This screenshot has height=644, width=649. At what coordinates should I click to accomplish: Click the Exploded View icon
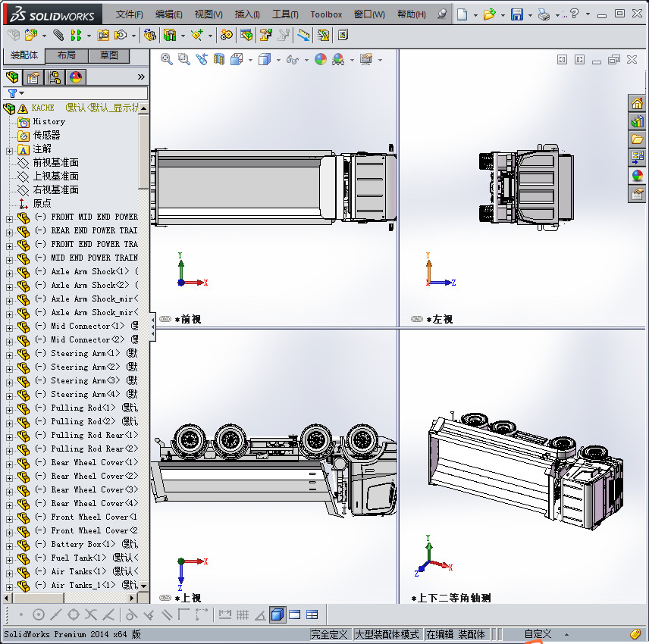pos(265,35)
